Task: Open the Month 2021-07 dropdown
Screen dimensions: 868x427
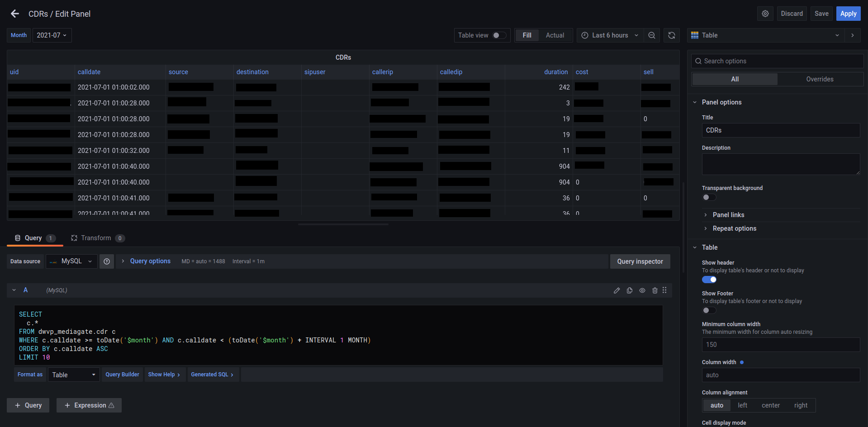Action: pos(52,35)
